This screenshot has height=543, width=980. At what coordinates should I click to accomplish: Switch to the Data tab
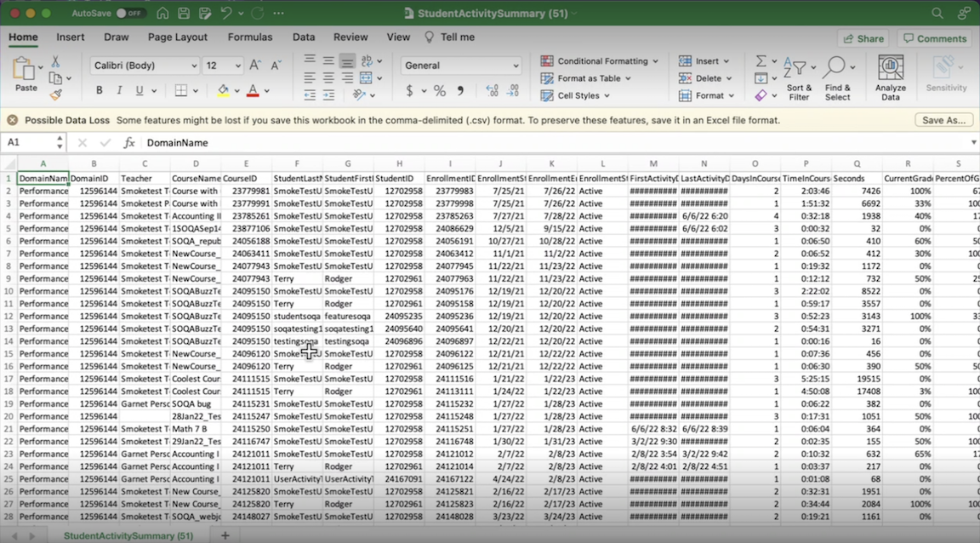304,37
